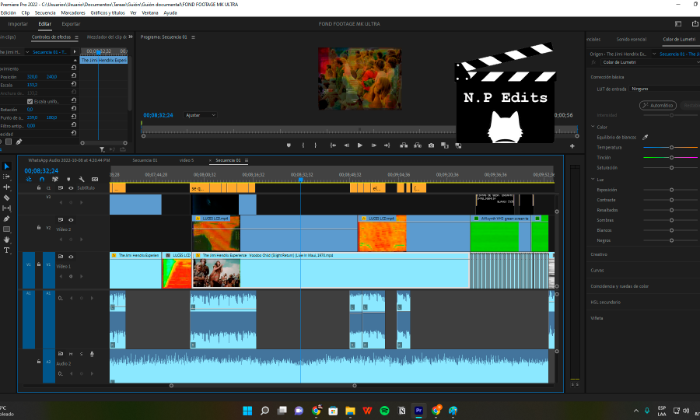The image size is (700, 420).
Task: Adjust the Saturación slider
Action: [671, 168]
